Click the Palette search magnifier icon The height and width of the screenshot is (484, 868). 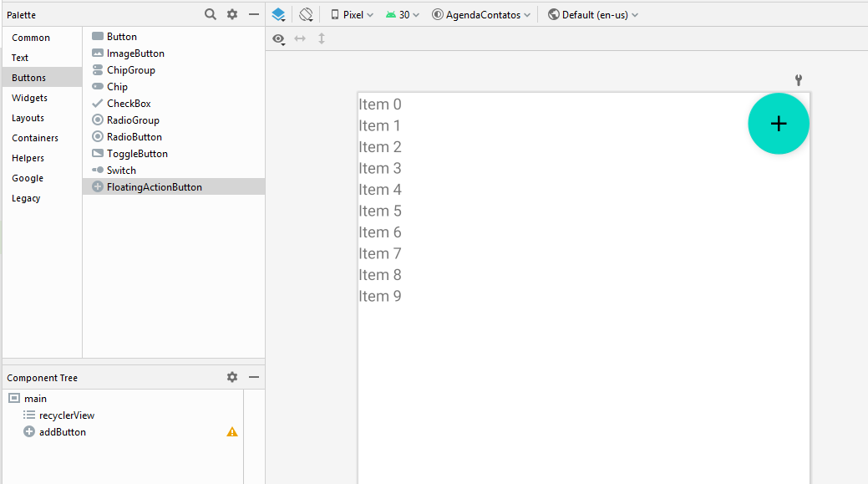click(x=211, y=14)
